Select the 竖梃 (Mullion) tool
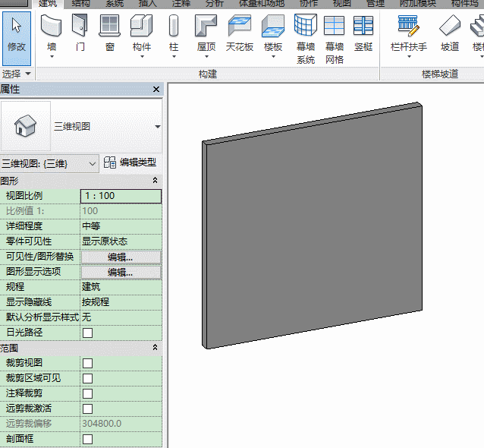This screenshot has width=484, height=448. pos(363,33)
